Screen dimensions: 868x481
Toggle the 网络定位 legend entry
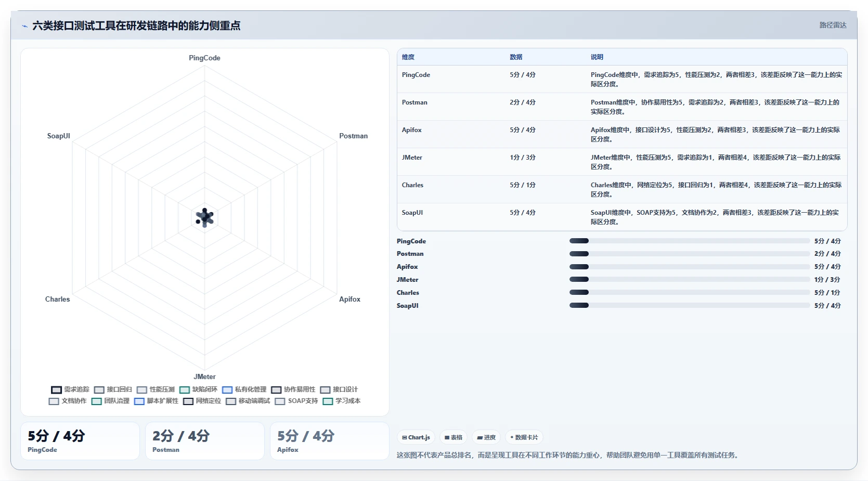tap(202, 401)
